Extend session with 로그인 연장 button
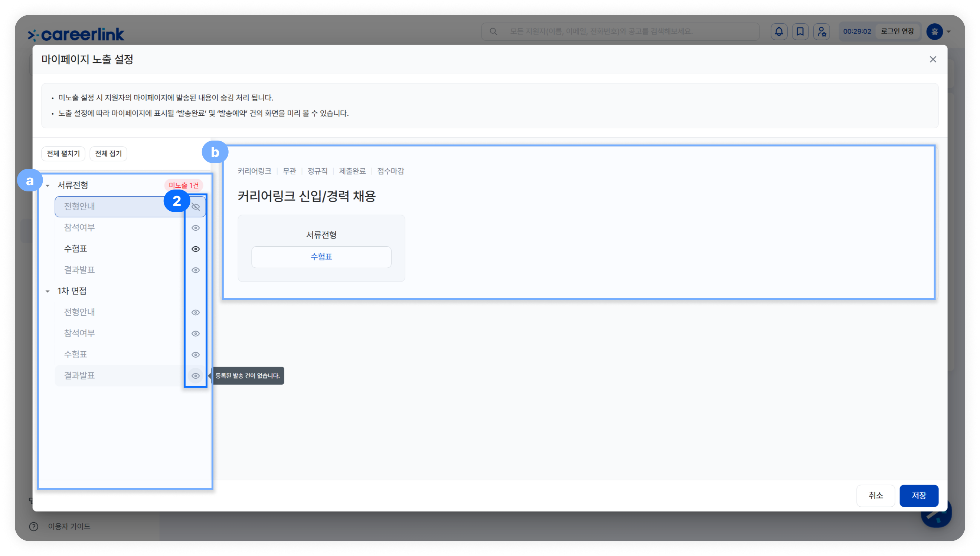This screenshot has height=556, width=980. point(897,31)
